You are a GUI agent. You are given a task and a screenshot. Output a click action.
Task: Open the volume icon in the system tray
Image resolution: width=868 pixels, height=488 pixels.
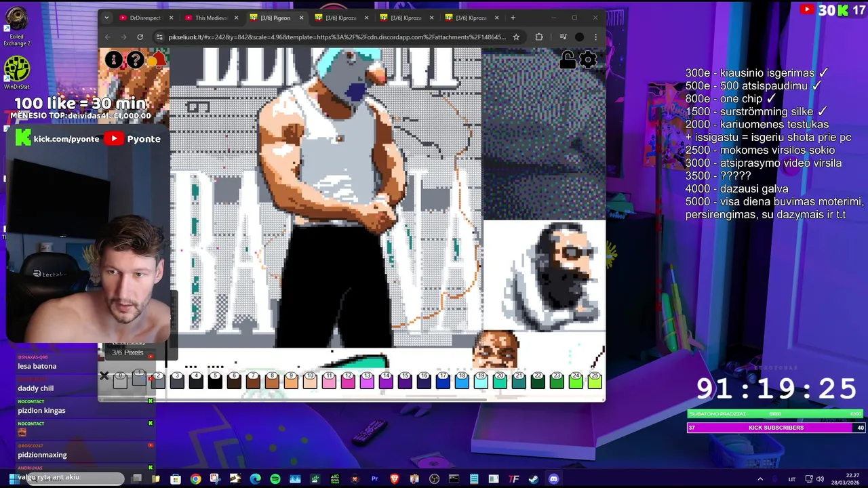(820, 479)
